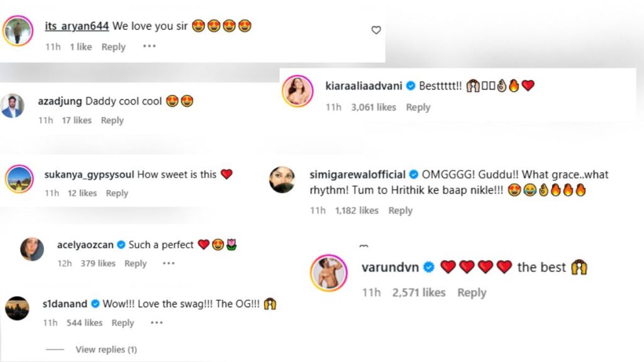Click varundvn's verified badge icon
Screen dimensions: 644x362
(x=429, y=268)
